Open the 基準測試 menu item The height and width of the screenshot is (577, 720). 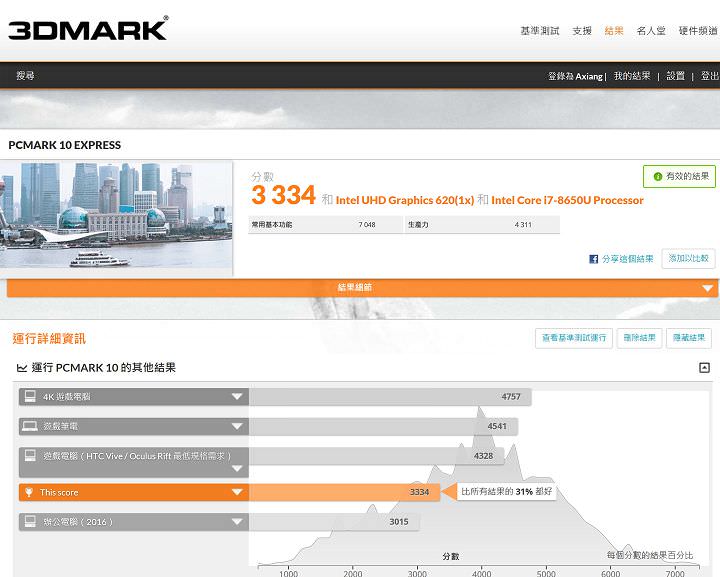click(x=540, y=31)
